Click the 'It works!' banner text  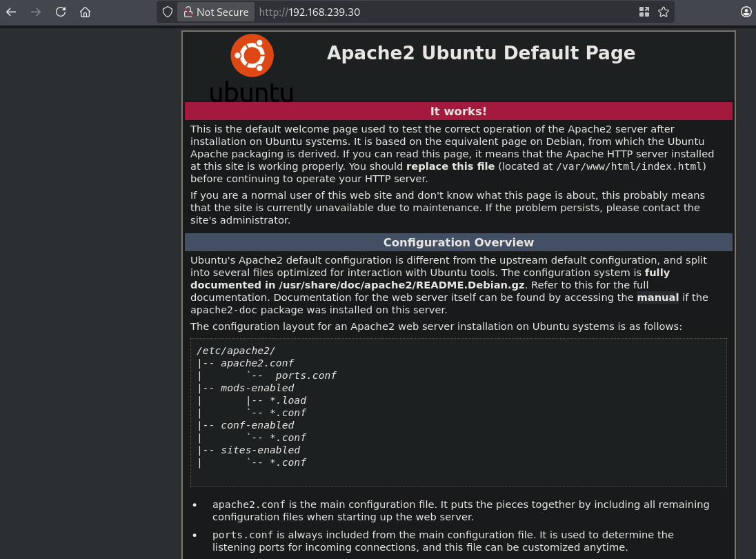(458, 111)
